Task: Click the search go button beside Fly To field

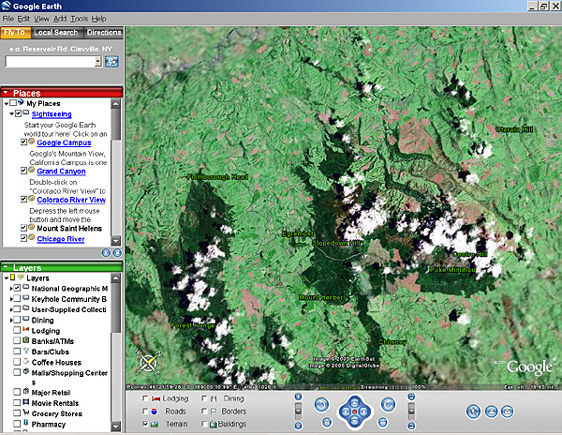Action: click(x=112, y=62)
